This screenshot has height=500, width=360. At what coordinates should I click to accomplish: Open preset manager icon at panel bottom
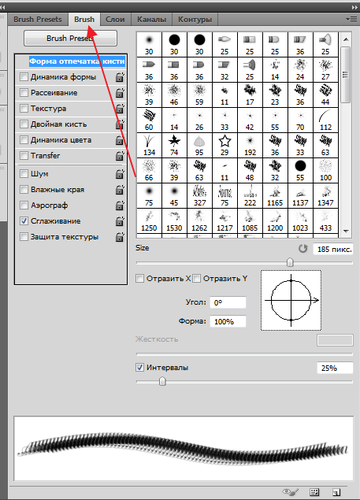pyautogui.click(x=314, y=492)
